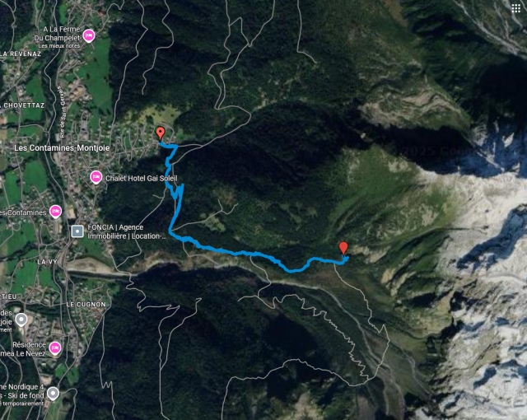Open the Les Contamines-Montjoie town label
This screenshot has width=527, height=420.
62,148
